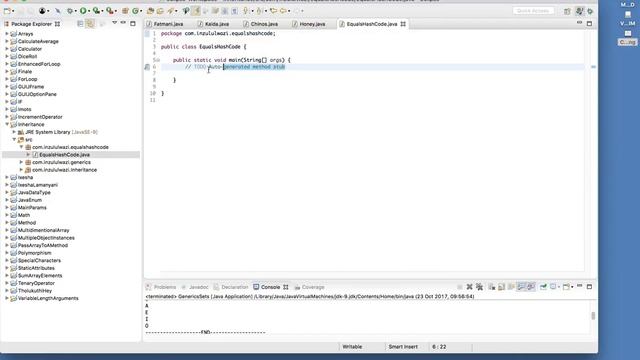
Task: Toggle Link with Editor in Package Explorer
Action: (x=90, y=24)
